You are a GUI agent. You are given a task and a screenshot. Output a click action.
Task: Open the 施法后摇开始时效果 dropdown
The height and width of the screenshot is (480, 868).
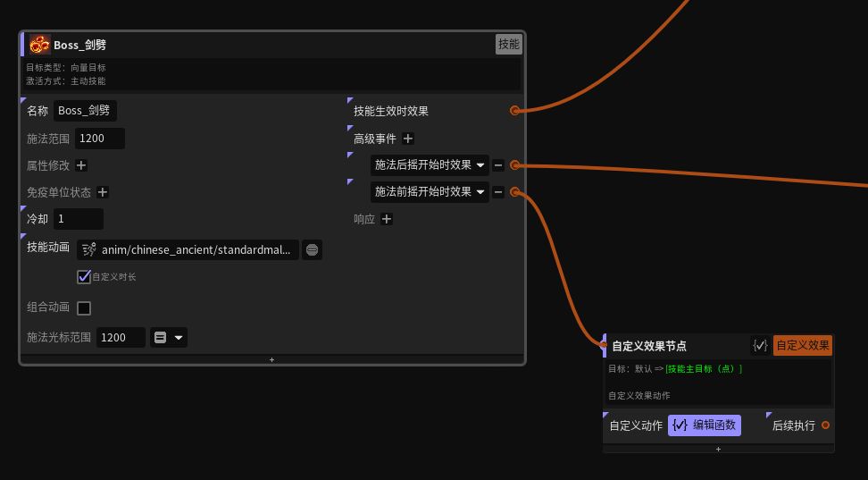coord(430,164)
